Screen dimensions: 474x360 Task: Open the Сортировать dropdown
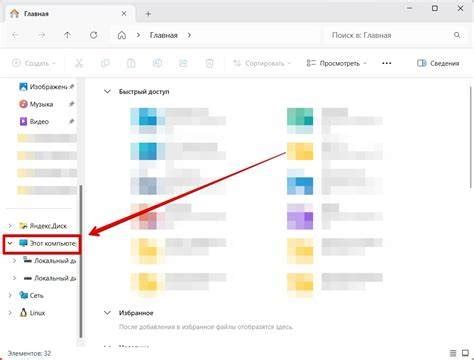262,63
